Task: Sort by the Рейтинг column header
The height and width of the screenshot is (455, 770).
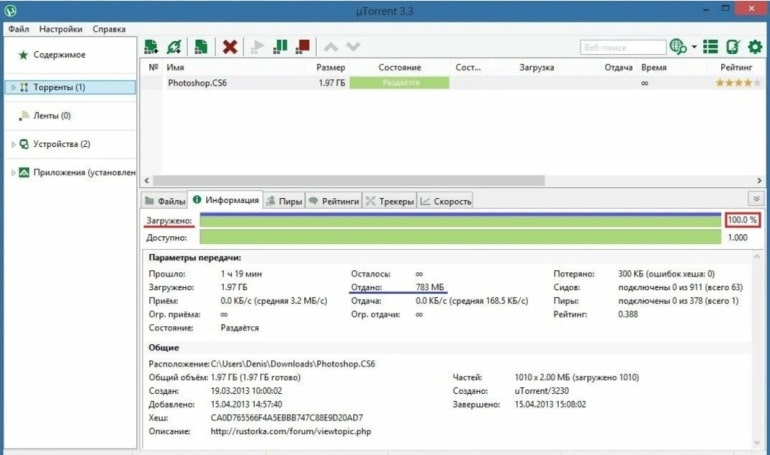Action: pyautogui.click(x=736, y=67)
